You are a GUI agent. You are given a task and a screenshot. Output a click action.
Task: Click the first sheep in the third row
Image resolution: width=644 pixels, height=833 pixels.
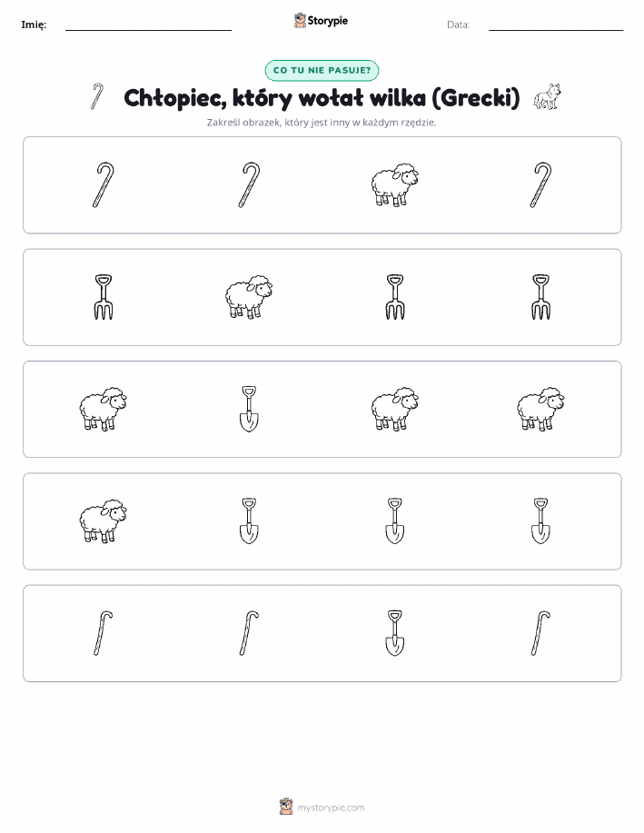coord(103,409)
